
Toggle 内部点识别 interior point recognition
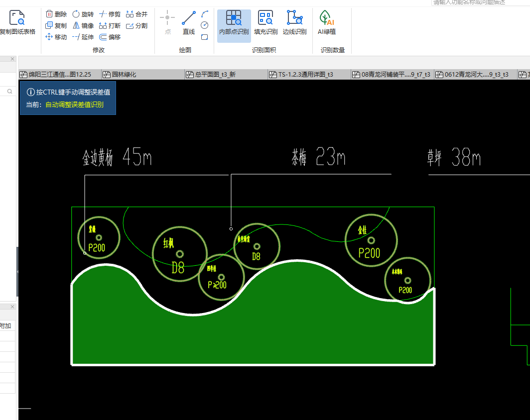[x=234, y=23]
